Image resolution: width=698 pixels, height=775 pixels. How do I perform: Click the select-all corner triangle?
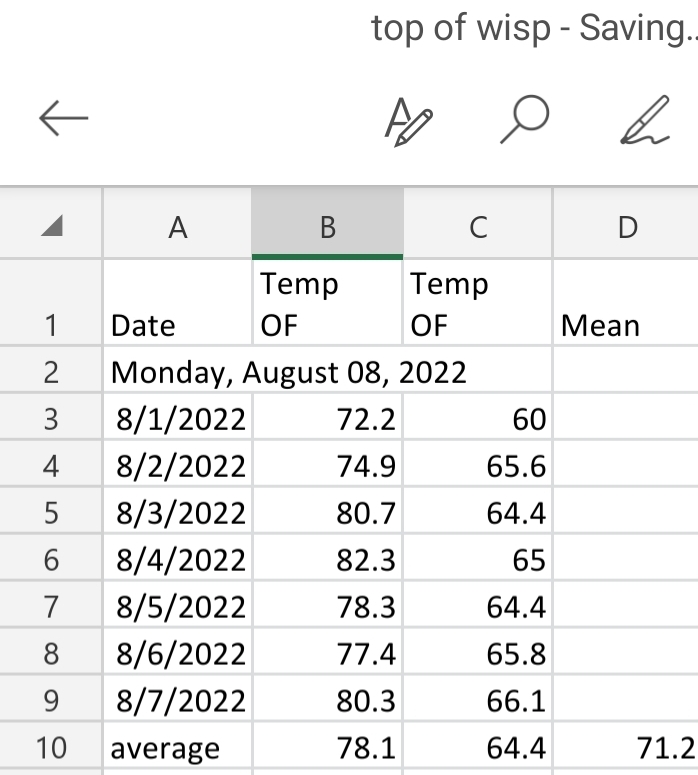click(x=51, y=225)
